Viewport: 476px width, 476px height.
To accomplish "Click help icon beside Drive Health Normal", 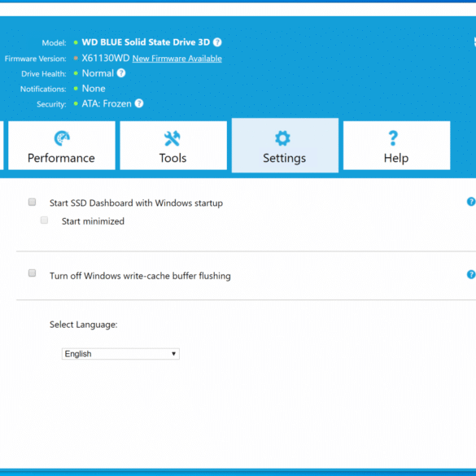I will (121, 73).
